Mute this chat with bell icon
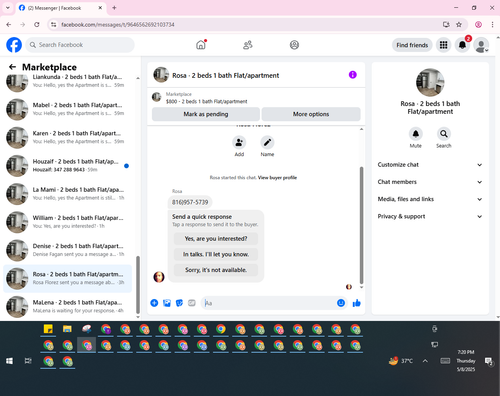Screen dimensions: 500x396 pos(416,134)
